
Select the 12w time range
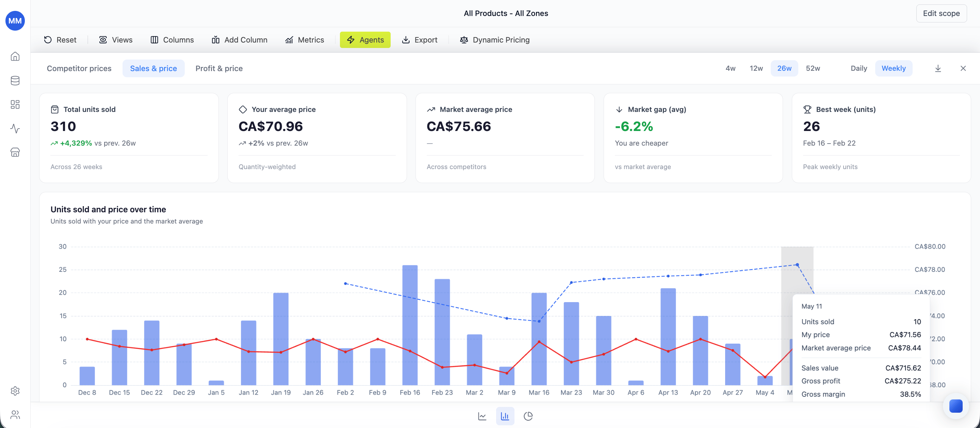(x=756, y=68)
